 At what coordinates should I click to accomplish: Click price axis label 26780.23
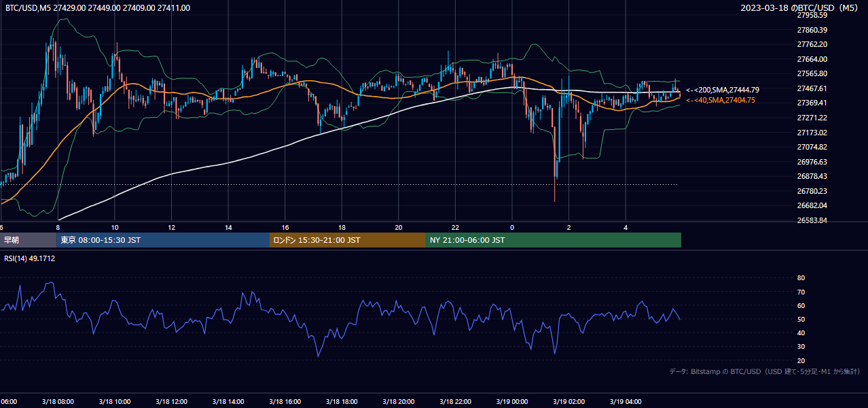pyautogui.click(x=812, y=191)
